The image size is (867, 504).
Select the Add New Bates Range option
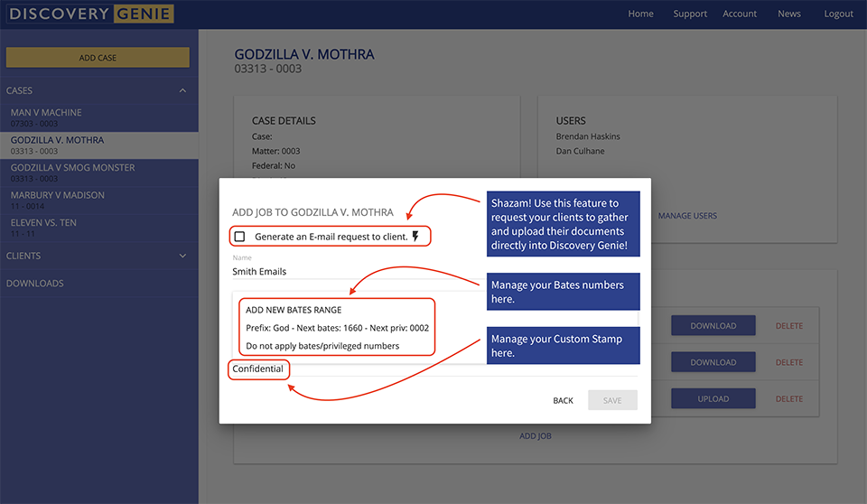[x=294, y=310]
